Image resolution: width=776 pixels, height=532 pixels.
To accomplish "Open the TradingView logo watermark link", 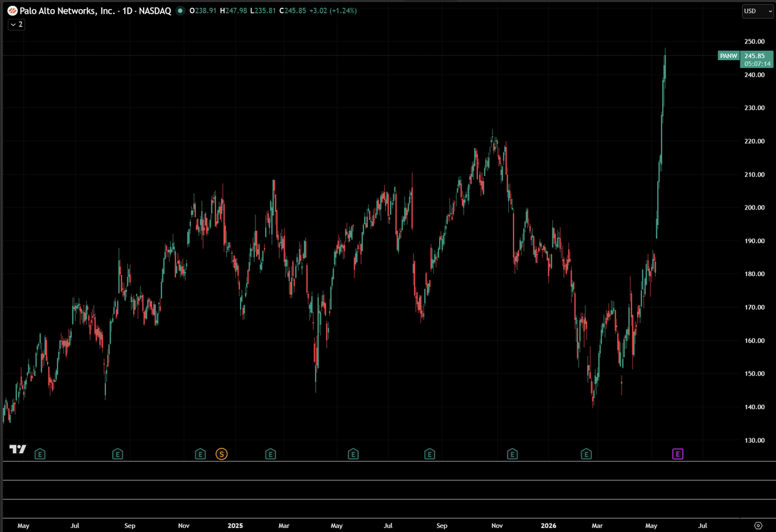I will pyautogui.click(x=17, y=449).
